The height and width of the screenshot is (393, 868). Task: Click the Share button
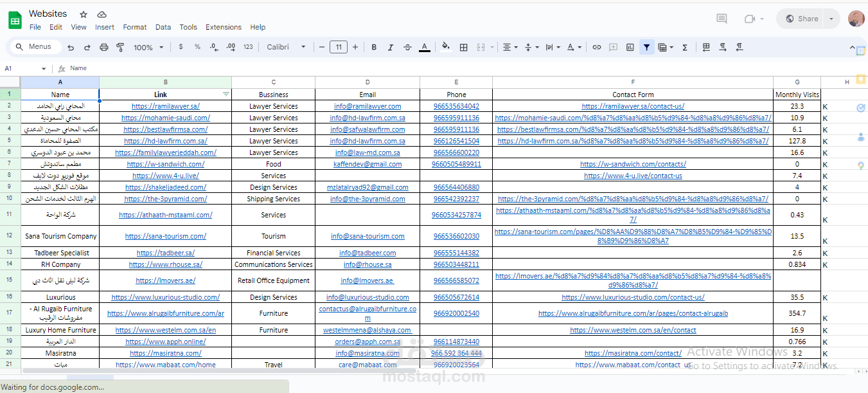pyautogui.click(x=801, y=19)
